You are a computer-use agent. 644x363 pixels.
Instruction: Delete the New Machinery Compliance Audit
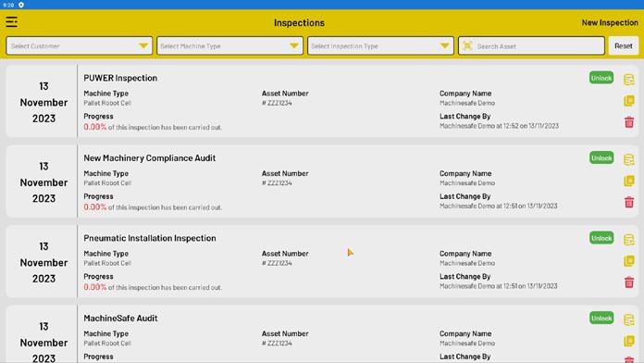[x=629, y=202]
